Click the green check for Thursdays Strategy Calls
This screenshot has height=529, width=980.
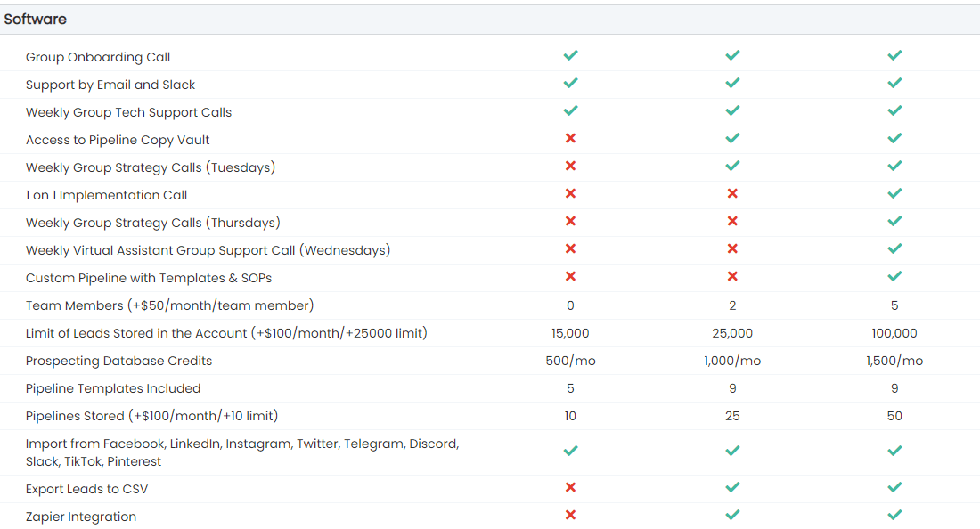point(894,222)
